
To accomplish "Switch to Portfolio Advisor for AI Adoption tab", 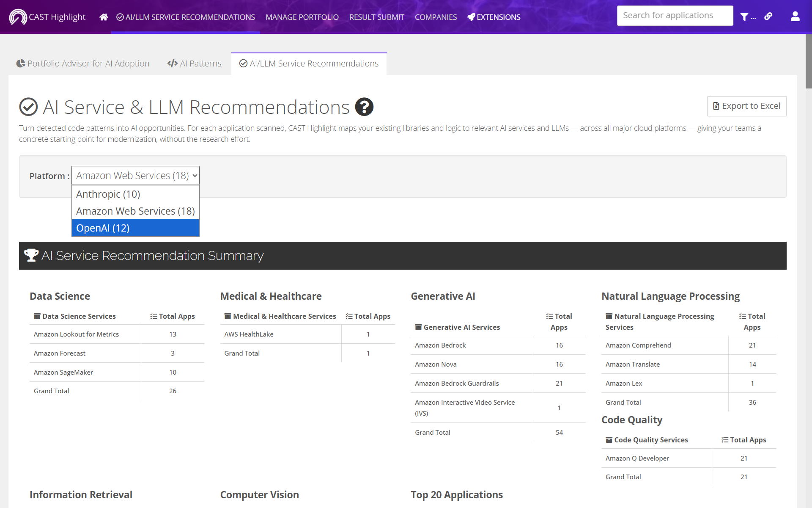I will click(x=83, y=63).
